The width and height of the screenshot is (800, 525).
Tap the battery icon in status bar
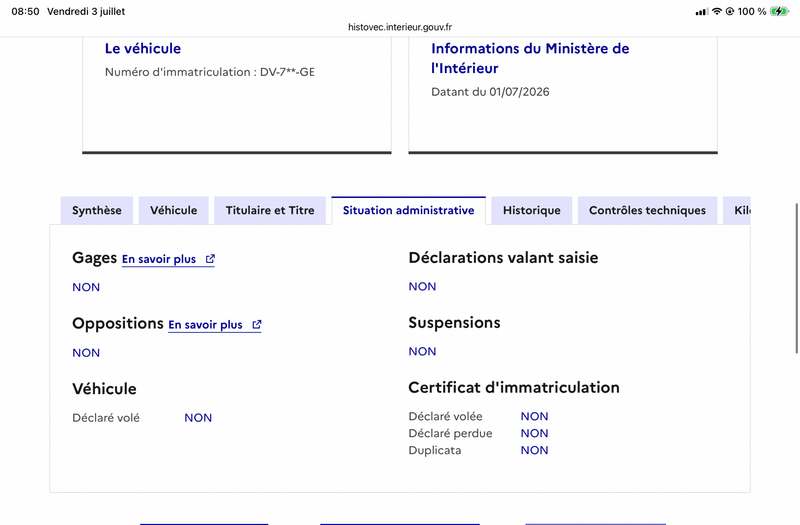pyautogui.click(x=780, y=11)
